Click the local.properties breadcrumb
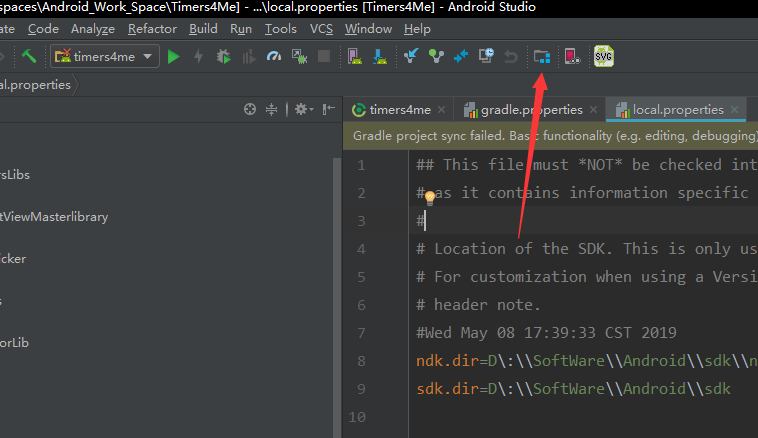 (x=35, y=85)
